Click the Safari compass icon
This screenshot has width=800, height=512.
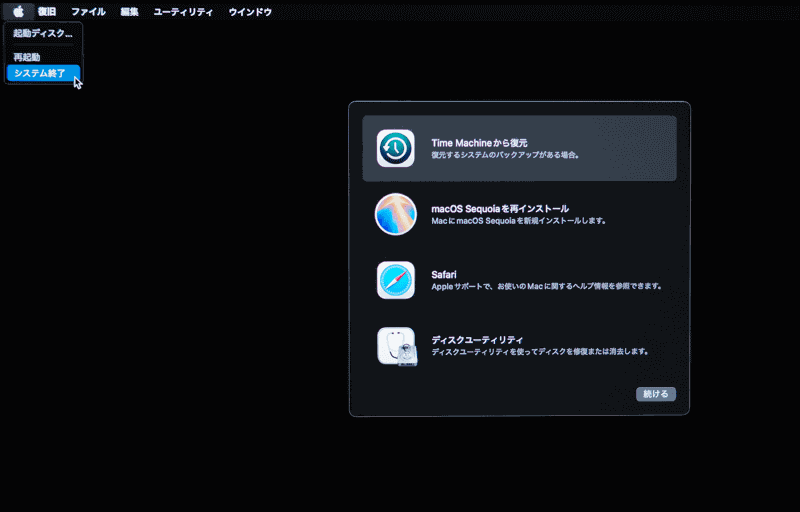[395, 280]
